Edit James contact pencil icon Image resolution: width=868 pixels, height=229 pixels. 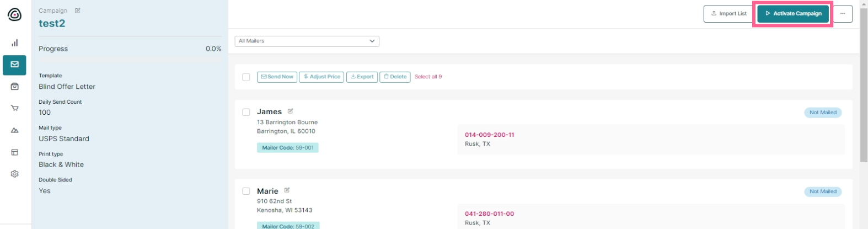(x=290, y=111)
